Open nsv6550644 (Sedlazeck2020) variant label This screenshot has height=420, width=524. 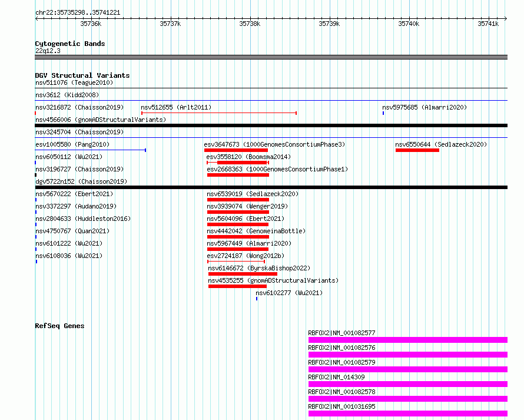441,144
